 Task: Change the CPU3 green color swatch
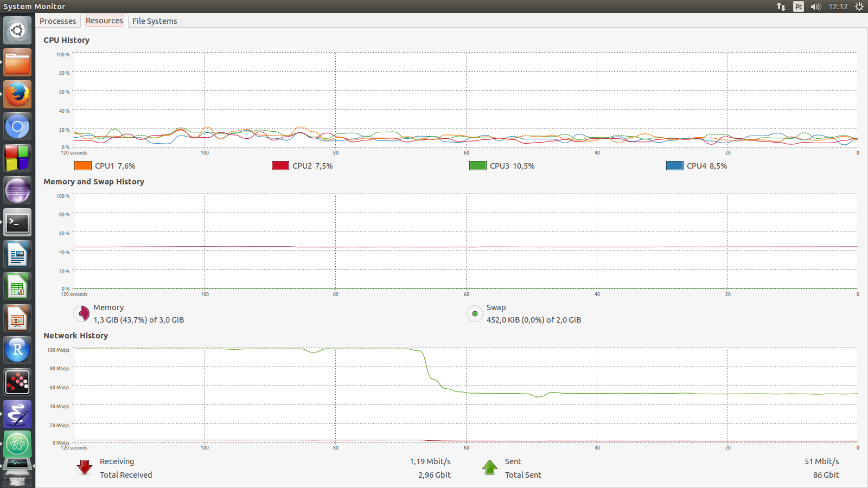478,166
